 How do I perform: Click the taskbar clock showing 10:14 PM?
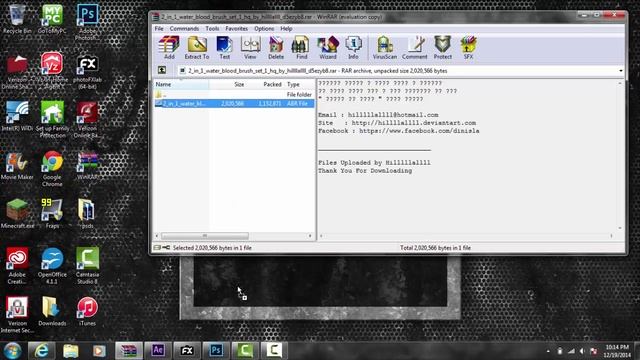617,351
